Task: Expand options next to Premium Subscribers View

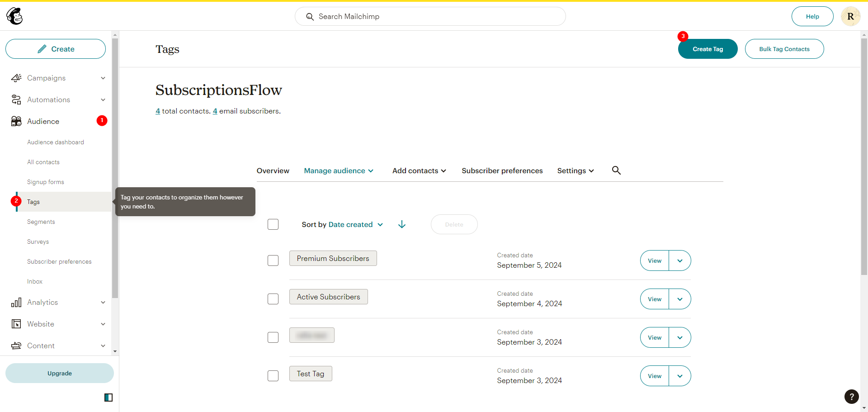Action: coord(680,260)
